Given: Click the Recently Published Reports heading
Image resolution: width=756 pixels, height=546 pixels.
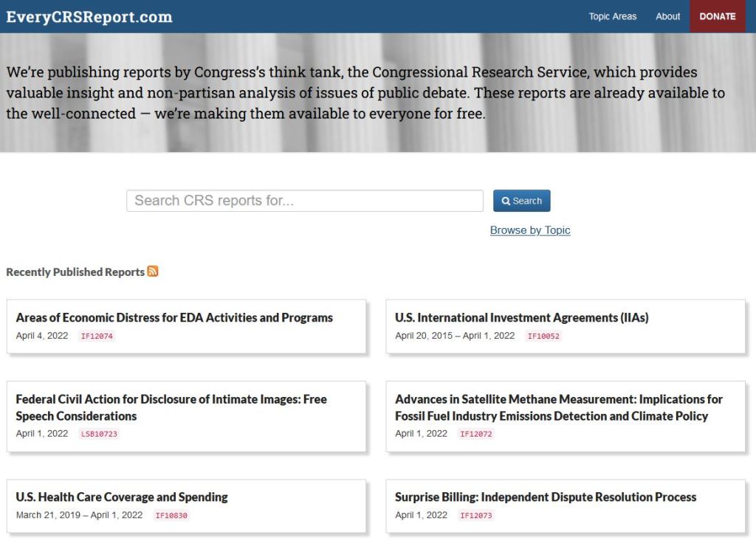Looking at the screenshot, I should 75,272.
